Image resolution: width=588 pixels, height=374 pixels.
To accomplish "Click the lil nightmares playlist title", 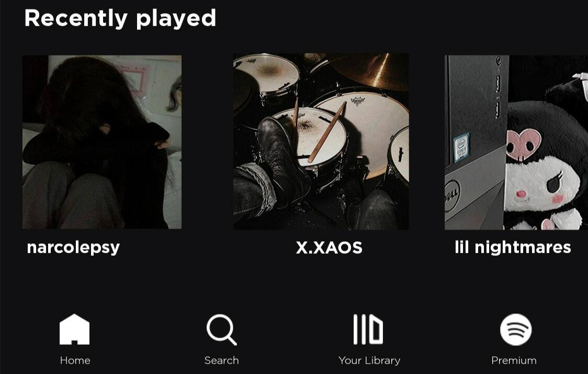I will 513,247.
